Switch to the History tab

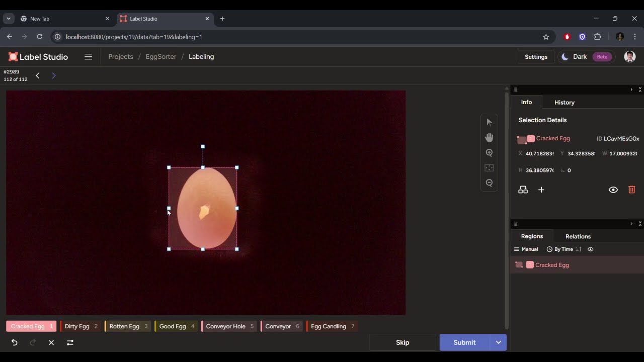[565, 103]
